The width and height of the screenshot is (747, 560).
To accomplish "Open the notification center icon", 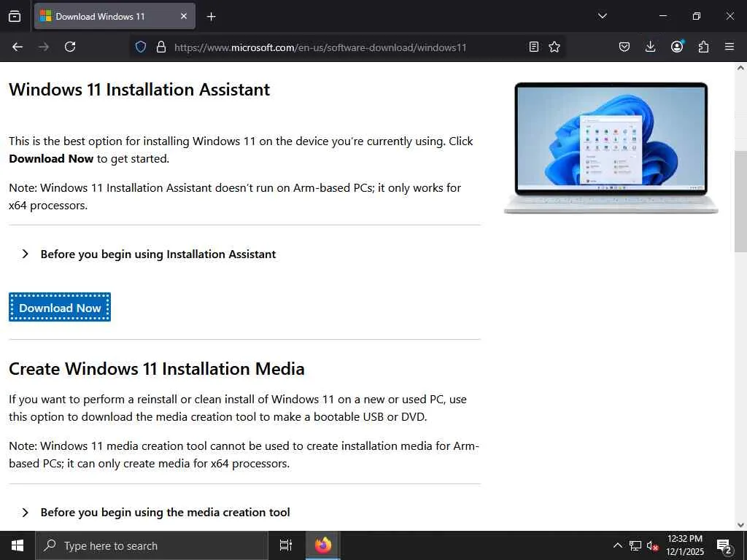I will [x=724, y=545].
